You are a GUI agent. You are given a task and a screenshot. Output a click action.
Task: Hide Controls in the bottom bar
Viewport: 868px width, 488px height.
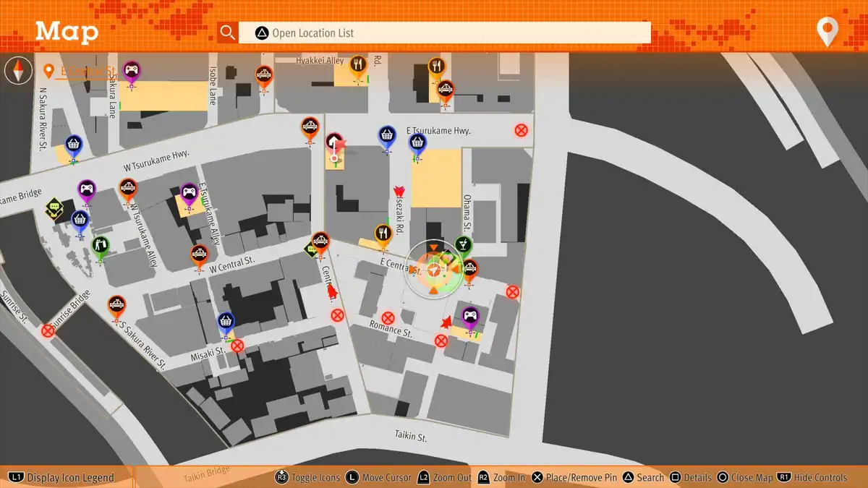[812, 477]
